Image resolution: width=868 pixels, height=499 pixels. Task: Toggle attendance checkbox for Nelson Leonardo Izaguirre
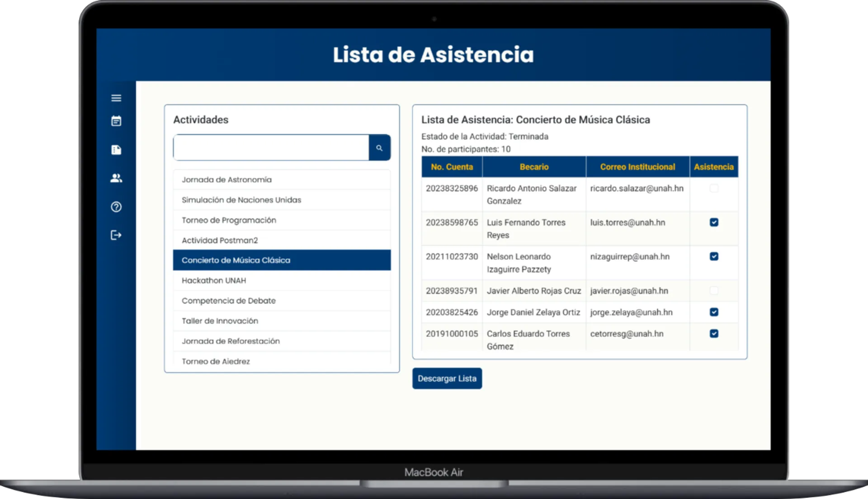713,257
